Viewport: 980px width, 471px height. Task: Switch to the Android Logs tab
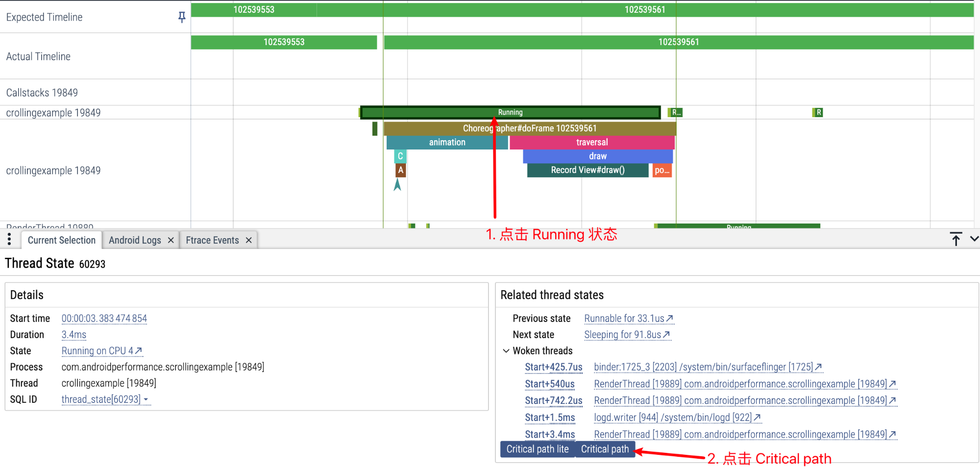pos(135,240)
